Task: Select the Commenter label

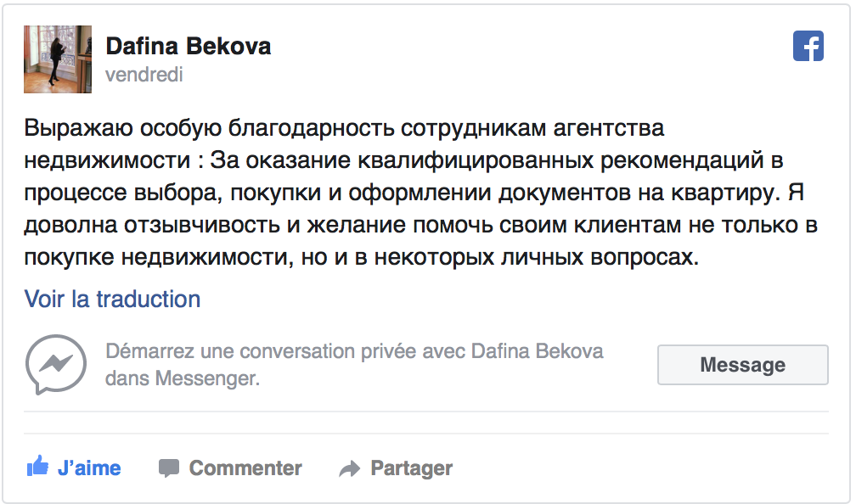Action: point(245,468)
